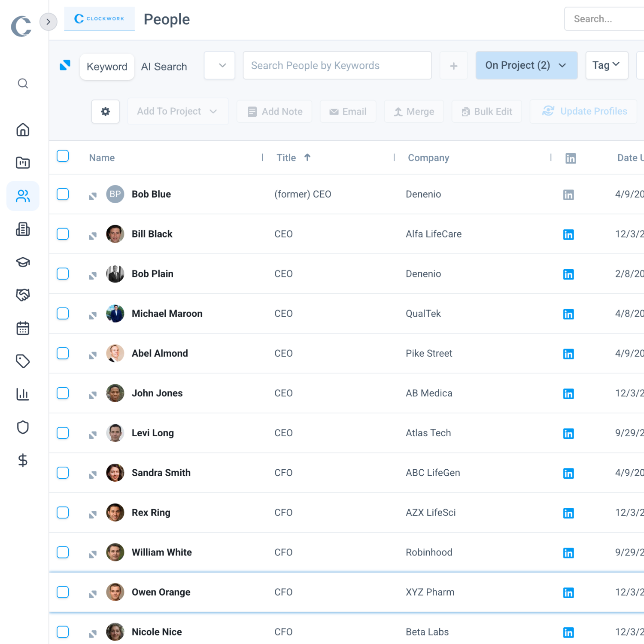Open the Tag filter dropdown
644x644 pixels.
[606, 65]
